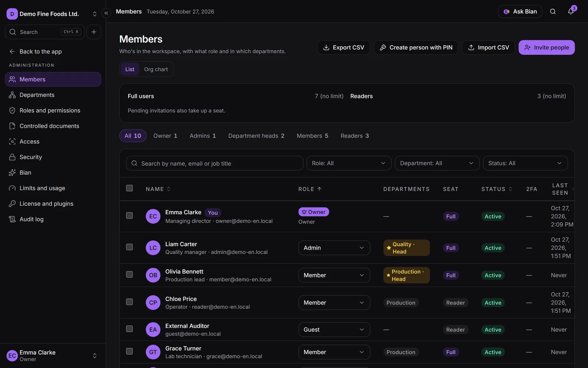
Task: Open the notifications bell
Action: coord(571,11)
